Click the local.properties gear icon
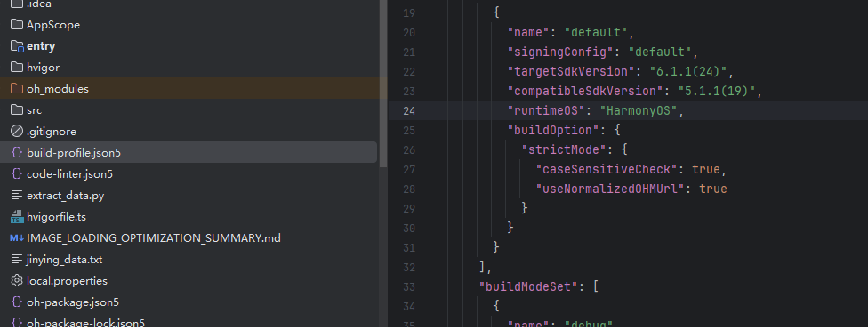 click(17, 281)
